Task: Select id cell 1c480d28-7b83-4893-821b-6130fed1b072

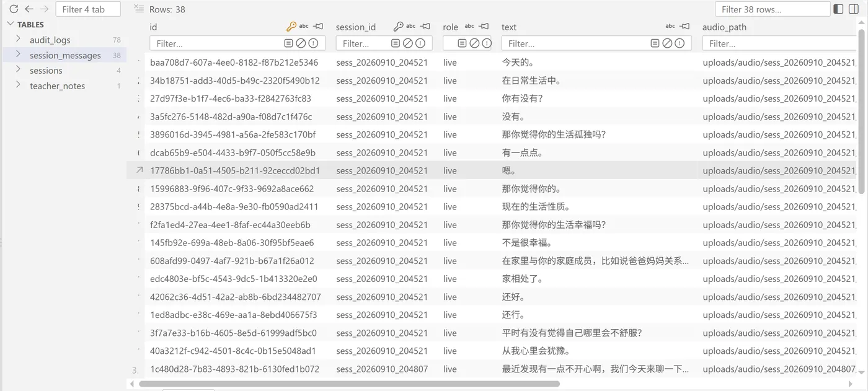Action: click(x=234, y=369)
